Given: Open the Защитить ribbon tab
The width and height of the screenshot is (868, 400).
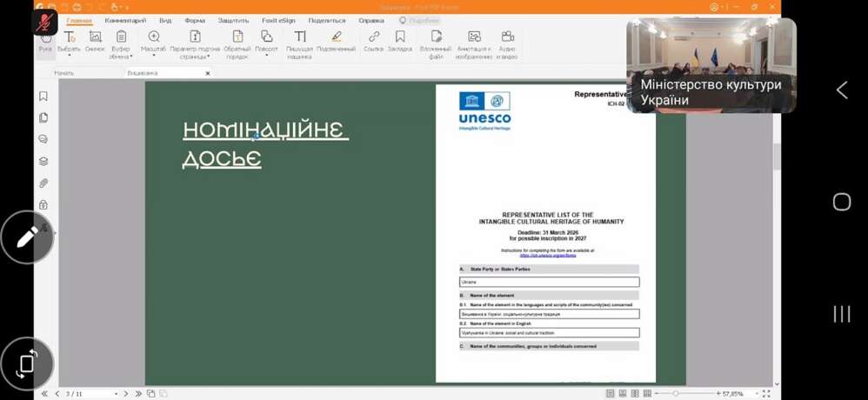Looking at the screenshot, I should [234, 21].
